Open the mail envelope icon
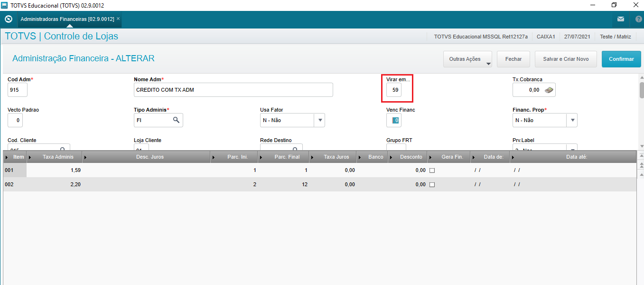This screenshot has width=644, height=285. [621, 19]
